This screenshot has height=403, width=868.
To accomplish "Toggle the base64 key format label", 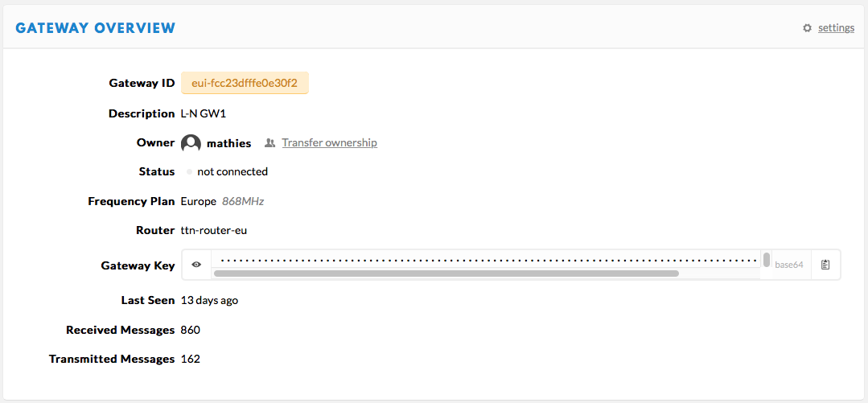I will coord(789,265).
